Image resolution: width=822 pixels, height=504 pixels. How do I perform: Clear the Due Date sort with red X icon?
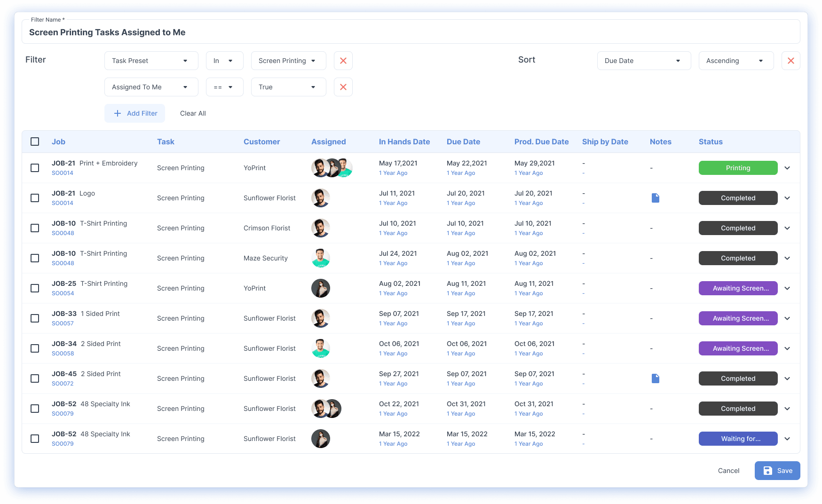tap(791, 61)
